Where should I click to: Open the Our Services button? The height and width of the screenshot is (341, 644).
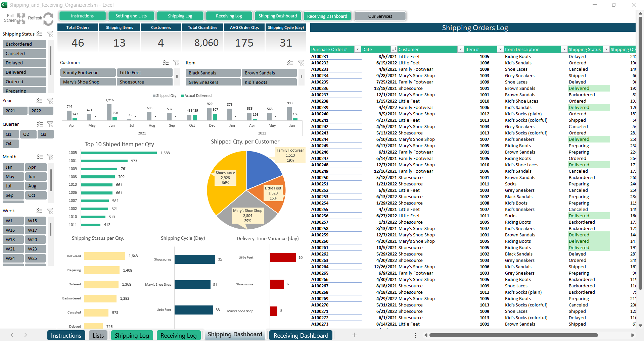pyautogui.click(x=380, y=16)
